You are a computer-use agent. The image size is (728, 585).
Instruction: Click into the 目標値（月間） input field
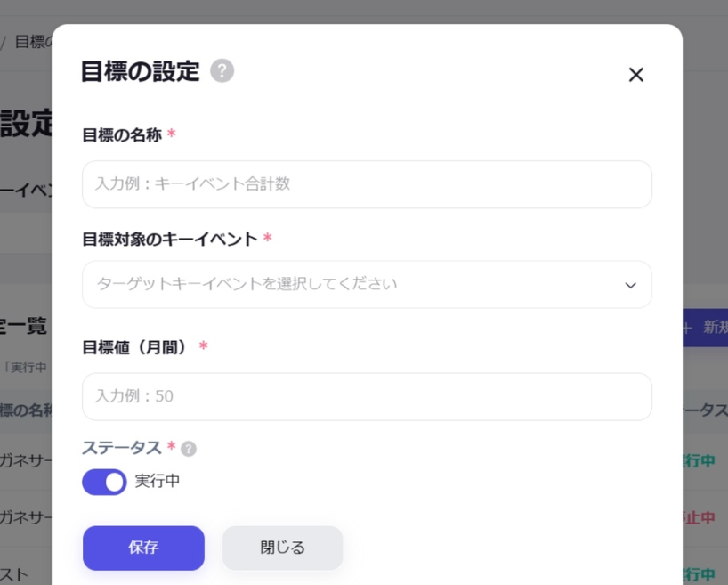pyautogui.click(x=367, y=396)
